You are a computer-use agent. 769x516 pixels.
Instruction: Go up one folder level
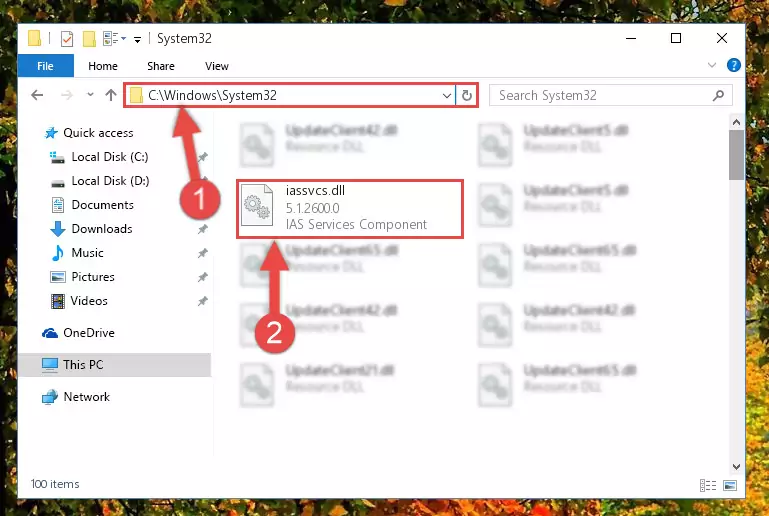click(x=111, y=95)
